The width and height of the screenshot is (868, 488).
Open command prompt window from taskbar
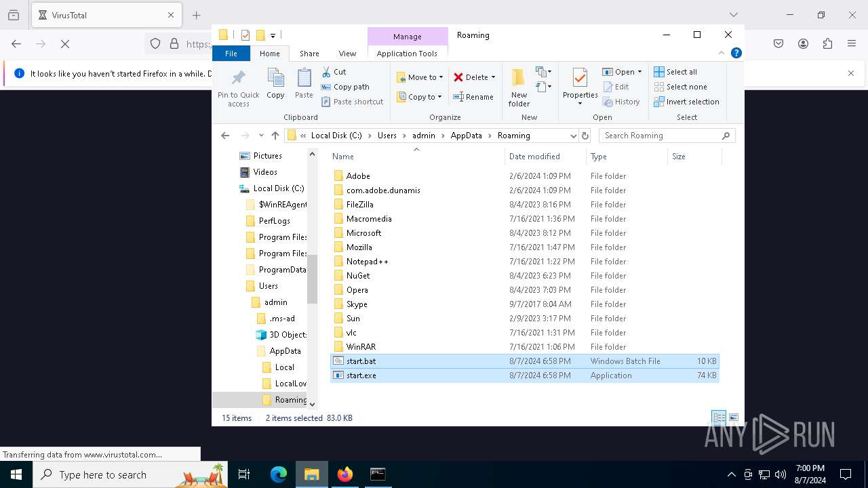378,474
